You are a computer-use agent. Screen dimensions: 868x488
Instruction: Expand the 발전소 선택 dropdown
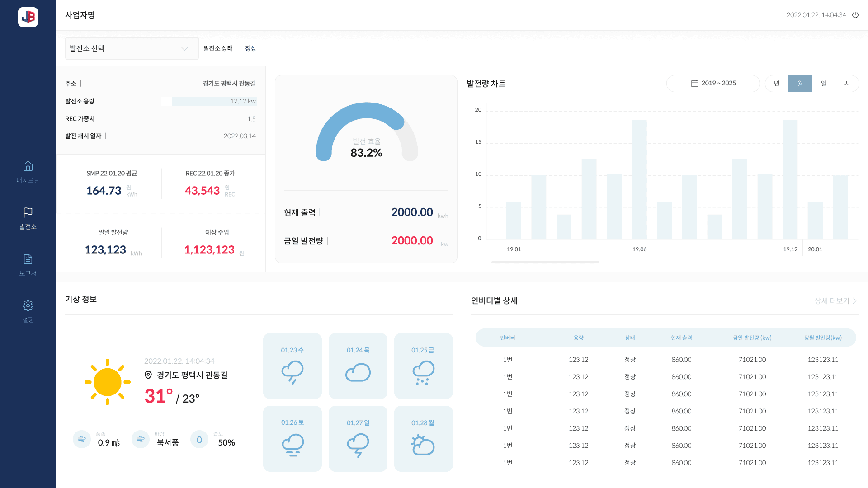[132, 48]
